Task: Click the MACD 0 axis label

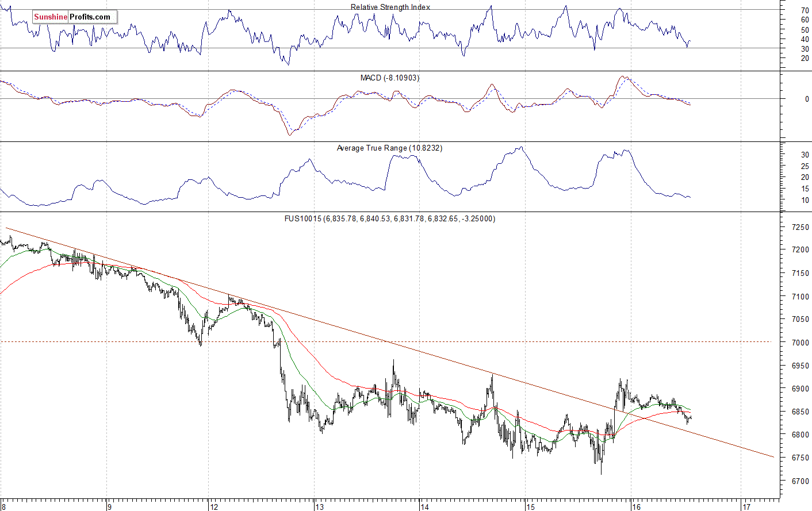Action: pos(807,99)
